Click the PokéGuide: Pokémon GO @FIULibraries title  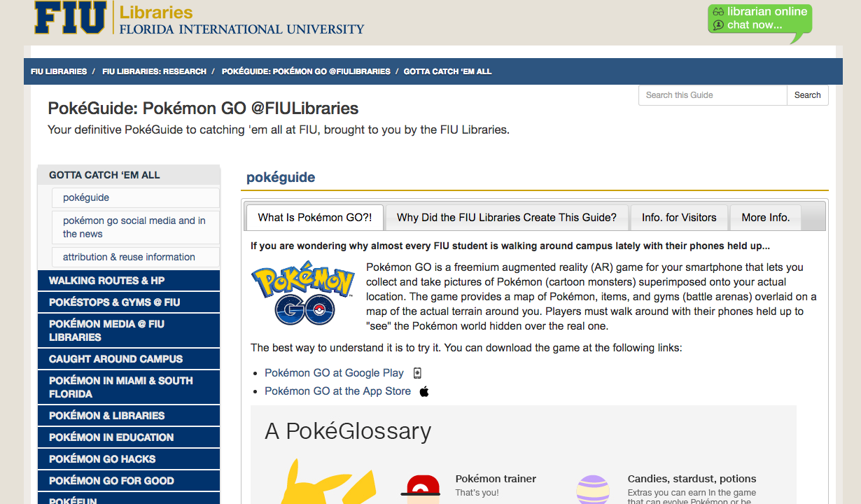coord(203,108)
